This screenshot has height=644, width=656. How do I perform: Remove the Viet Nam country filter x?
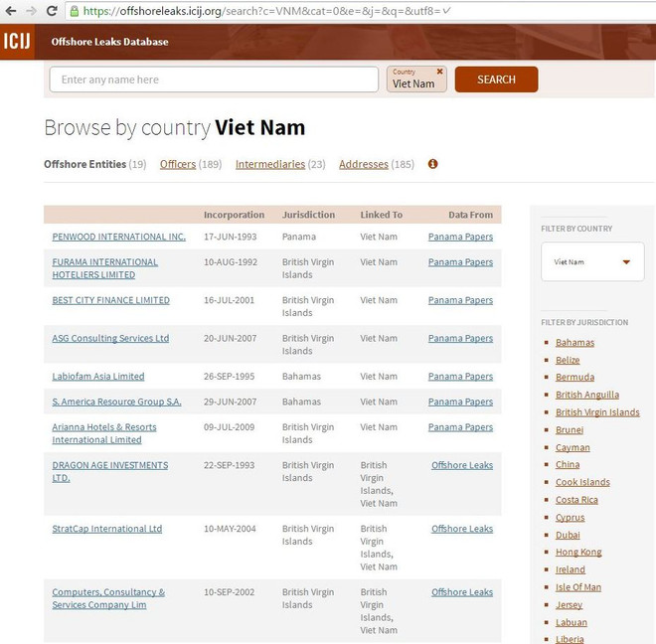[439, 72]
